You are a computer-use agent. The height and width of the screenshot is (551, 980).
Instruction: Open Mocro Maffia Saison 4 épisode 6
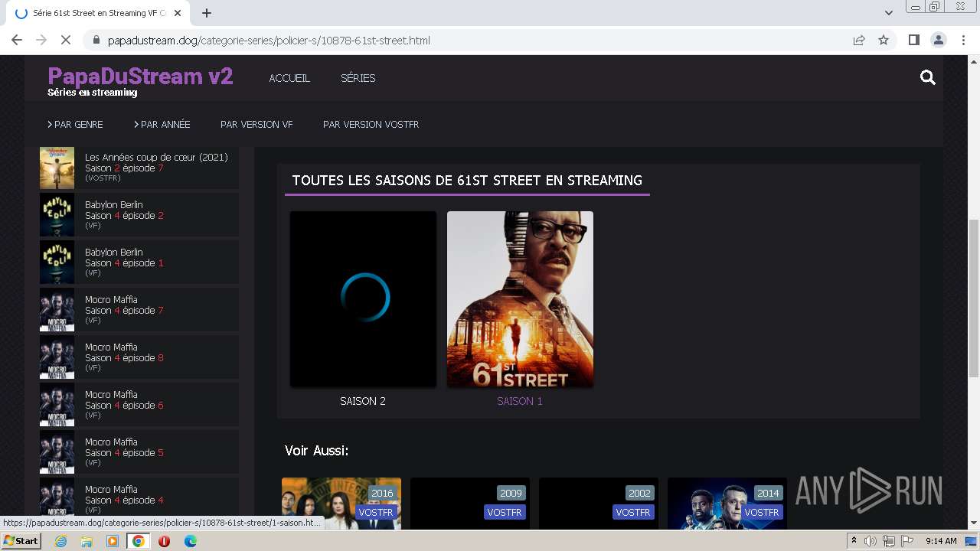pos(139,405)
